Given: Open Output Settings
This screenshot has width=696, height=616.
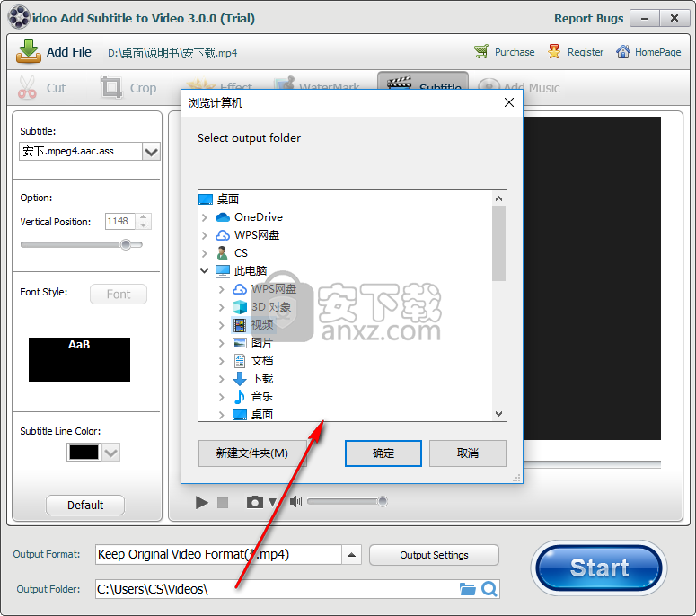Looking at the screenshot, I should tap(434, 555).
